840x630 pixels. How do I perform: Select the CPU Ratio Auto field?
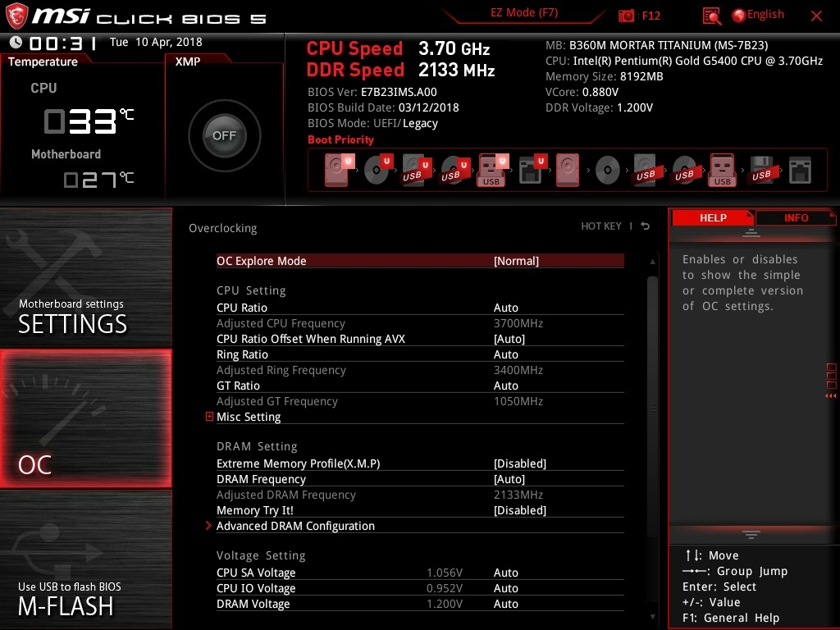coord(505,308)
